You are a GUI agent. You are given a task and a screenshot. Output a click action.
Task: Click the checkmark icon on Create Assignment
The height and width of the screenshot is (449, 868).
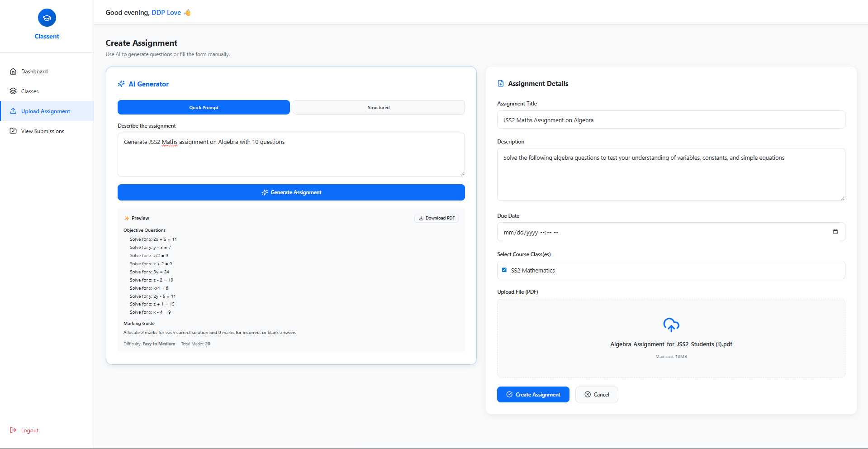509,395
